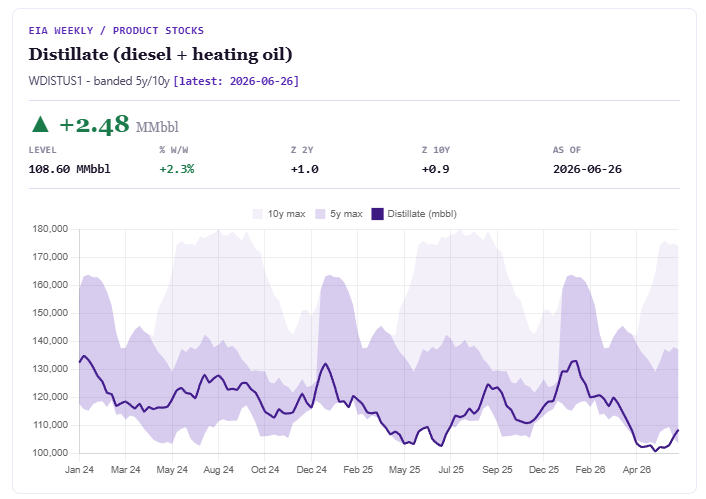Viewport: 706px width, 499px height.
Task: Click the Dec 24 x-axis label
Action: (x=312, y=470)
